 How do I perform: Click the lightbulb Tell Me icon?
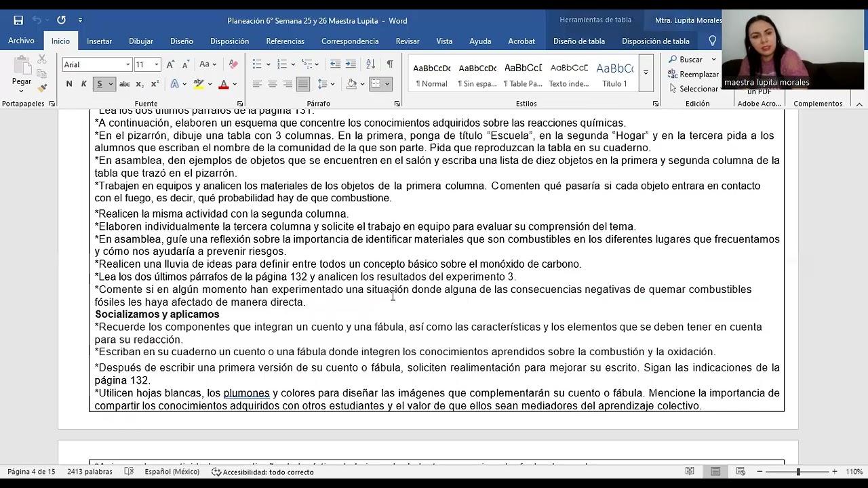(713, 41)
